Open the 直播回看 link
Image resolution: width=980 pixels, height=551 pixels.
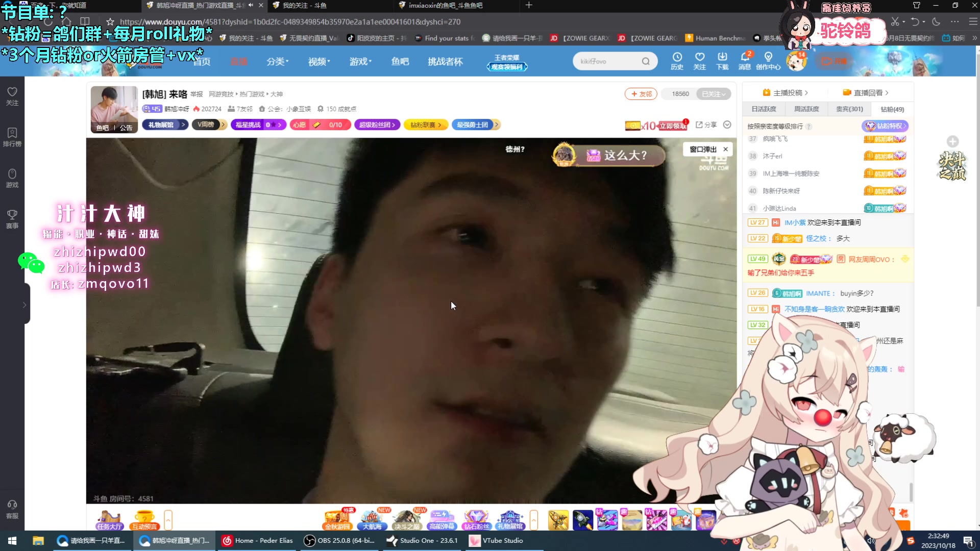click(866, 93)
